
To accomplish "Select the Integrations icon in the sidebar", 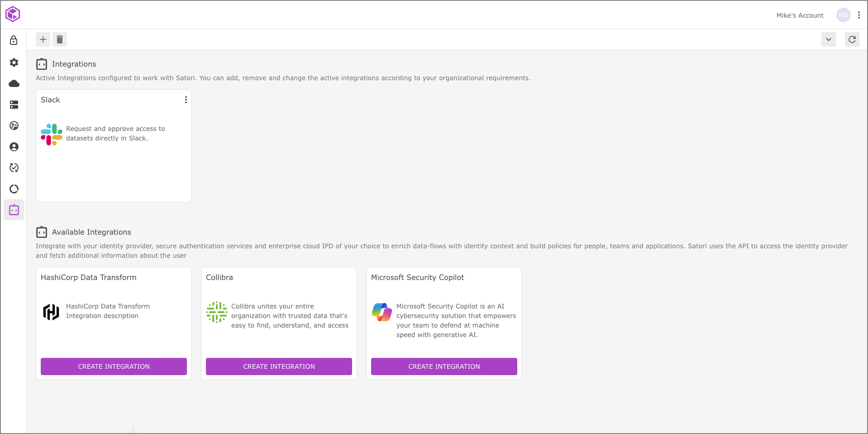I will tap(14, 210).
